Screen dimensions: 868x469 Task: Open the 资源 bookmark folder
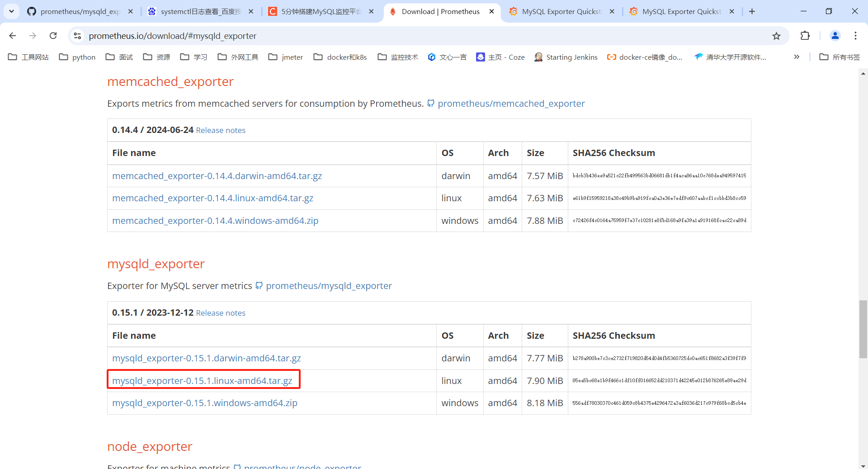pos(156,57)
